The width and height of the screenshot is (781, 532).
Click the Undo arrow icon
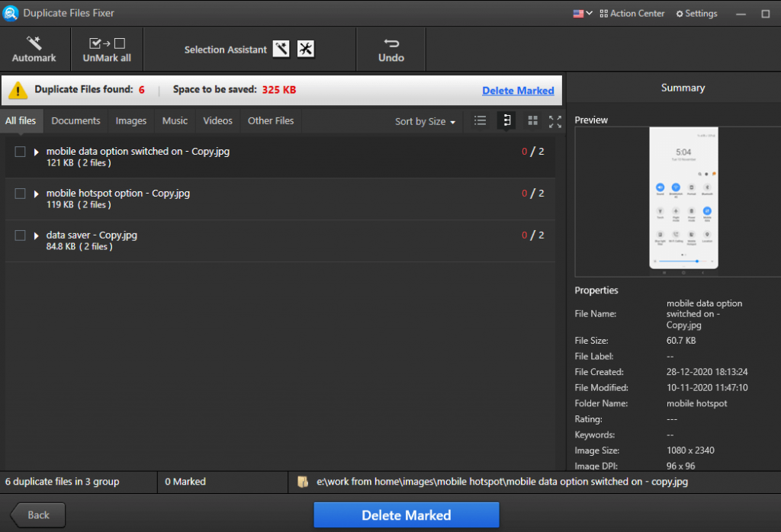point(391,43)
